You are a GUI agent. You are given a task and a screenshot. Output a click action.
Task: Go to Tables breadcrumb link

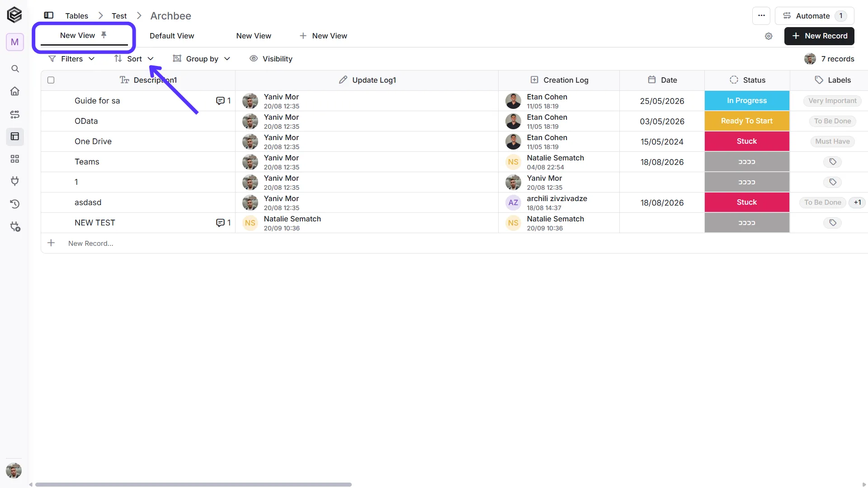(76, 16)
